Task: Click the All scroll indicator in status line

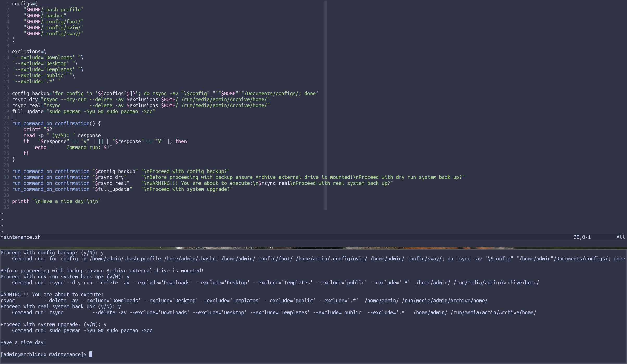Action: point(620,237)
